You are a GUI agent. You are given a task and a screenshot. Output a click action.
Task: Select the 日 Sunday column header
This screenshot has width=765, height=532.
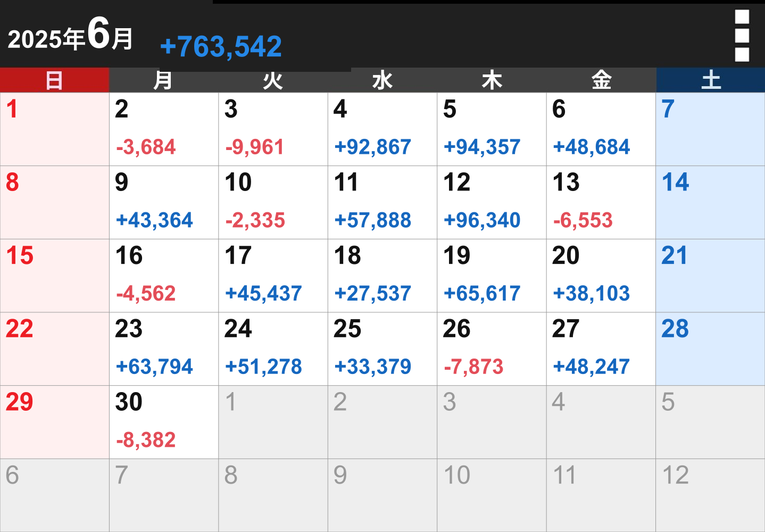click(x=54, y=80)
